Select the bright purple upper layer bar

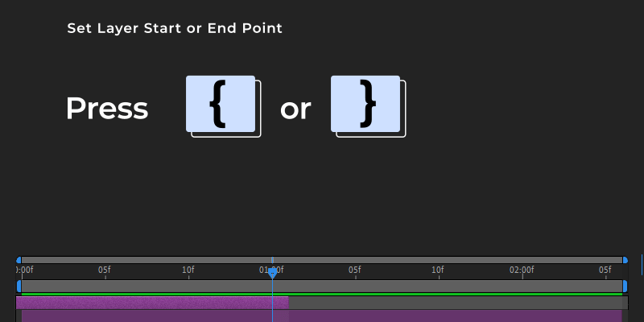[152, 303]
